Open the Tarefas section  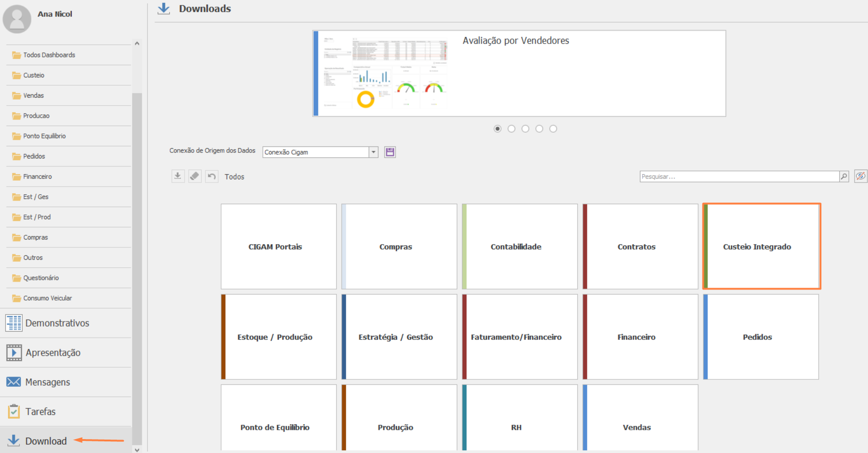(66, 411)
